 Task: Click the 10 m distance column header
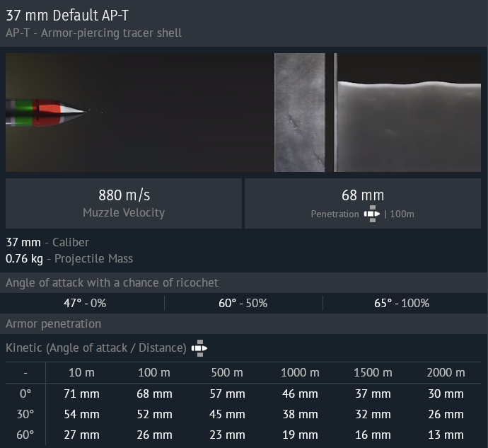coord(81,372)
